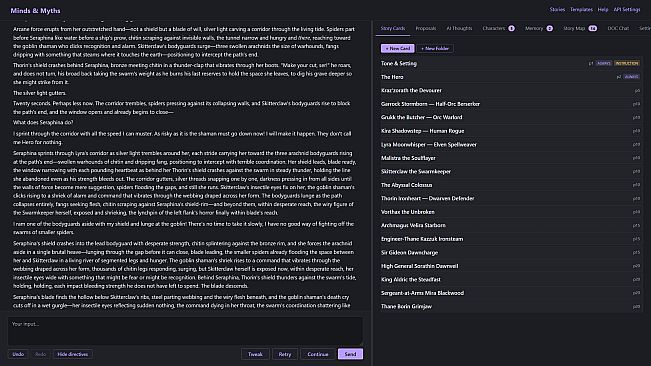This screenshot has height=366, width=651.
Task: Click the Retry button
Action: (284, 354)
